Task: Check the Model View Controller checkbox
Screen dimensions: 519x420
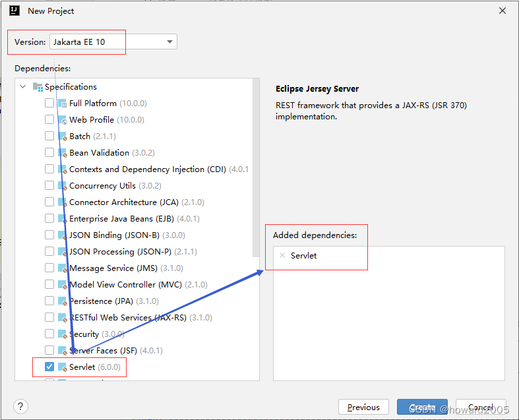Action: 49,284
